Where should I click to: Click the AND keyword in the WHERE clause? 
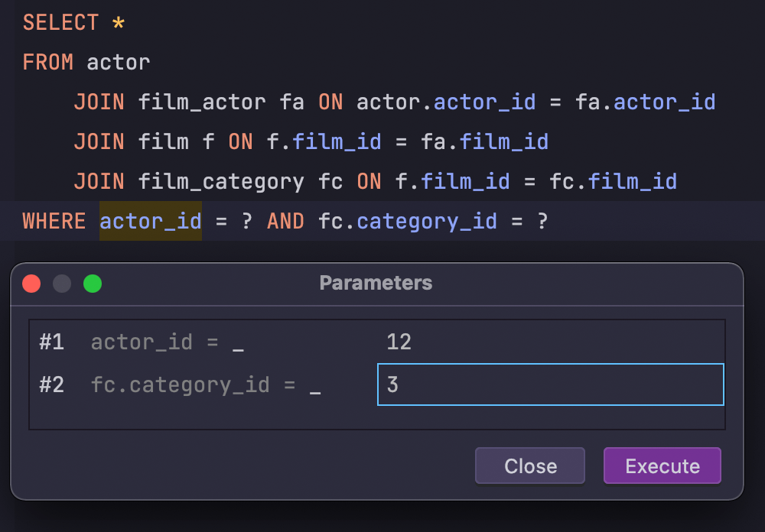tap(285, 222)
